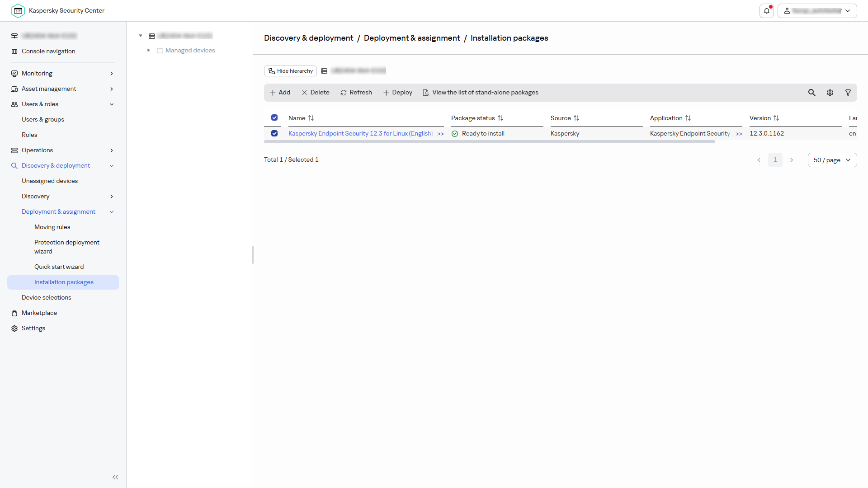Uncheck the Kaspersky Endpoint Security row checkbox
The width and height of the screenshot is (868, 488).
(274, 133)
